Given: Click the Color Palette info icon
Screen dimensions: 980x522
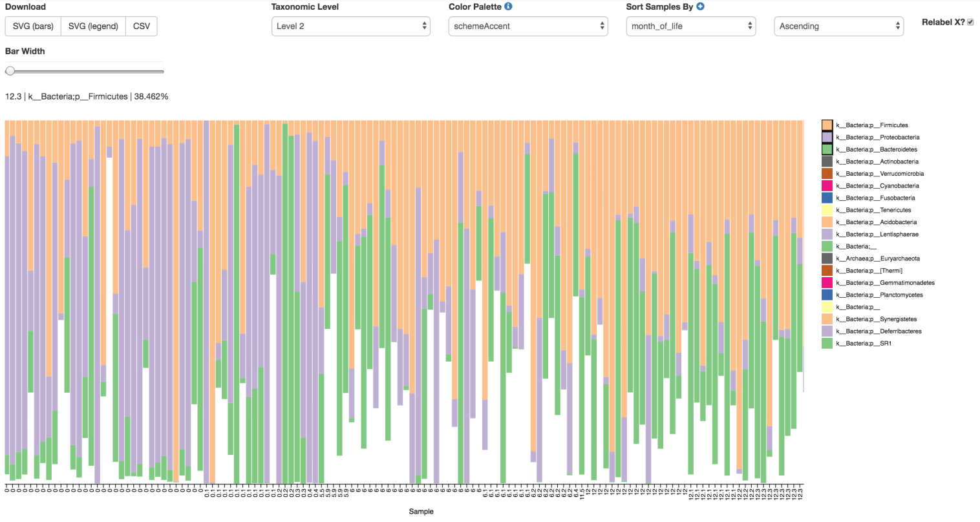Looking at the screenshot, I should pos(508,6).
